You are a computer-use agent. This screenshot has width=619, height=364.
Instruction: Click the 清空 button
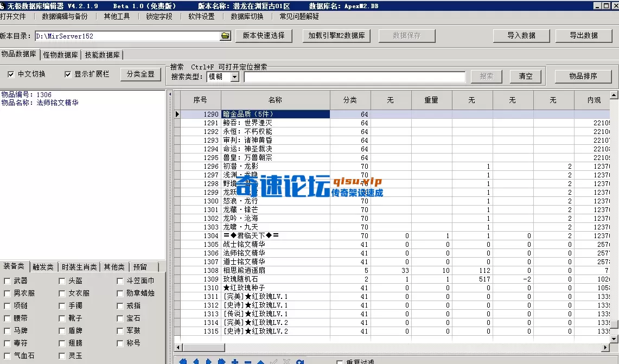[x=526, y=76]
